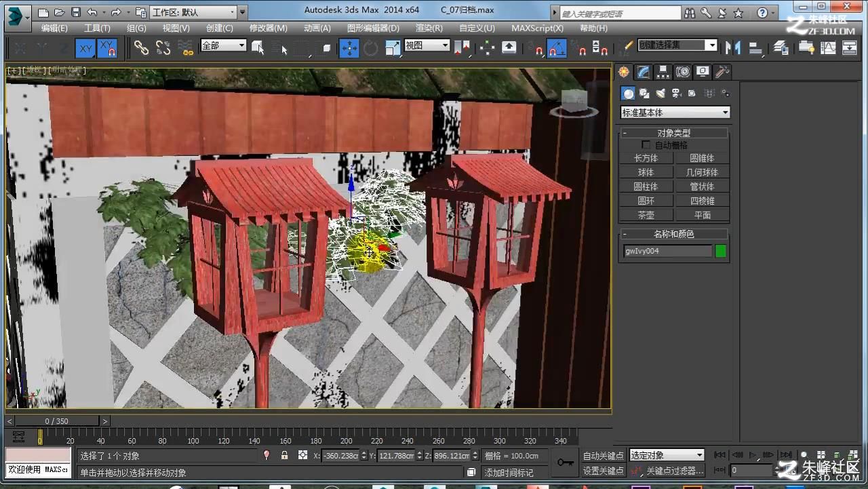This screenshot has height=489, width=868.
Task: Collapse the 名称和颜色 rollout
Action: tap(673, 234)
